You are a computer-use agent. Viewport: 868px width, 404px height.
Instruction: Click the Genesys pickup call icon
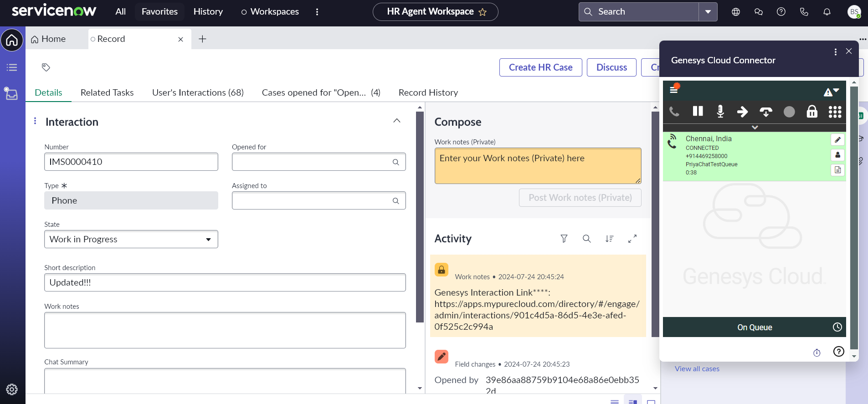coord(674,112)
